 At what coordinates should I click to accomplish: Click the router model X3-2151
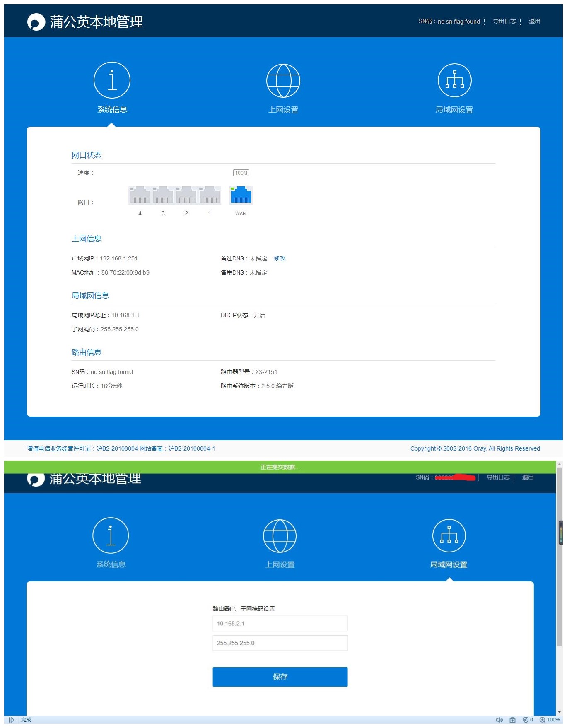click(x=266, y=372)
